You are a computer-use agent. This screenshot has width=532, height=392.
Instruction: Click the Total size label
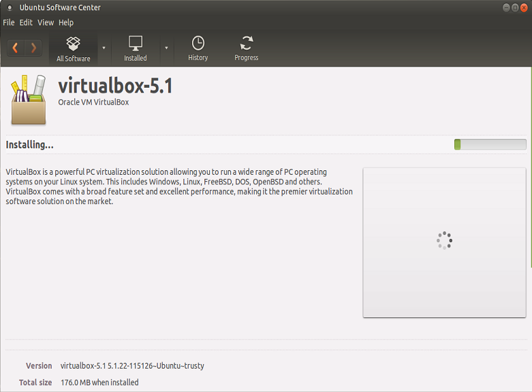35,382
